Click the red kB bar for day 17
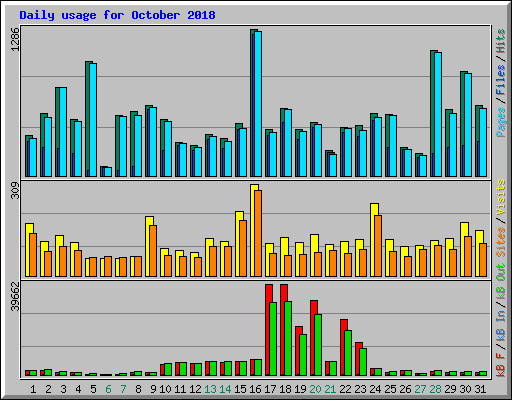Viewport: 512px width, 400px height. coord(267,330)
